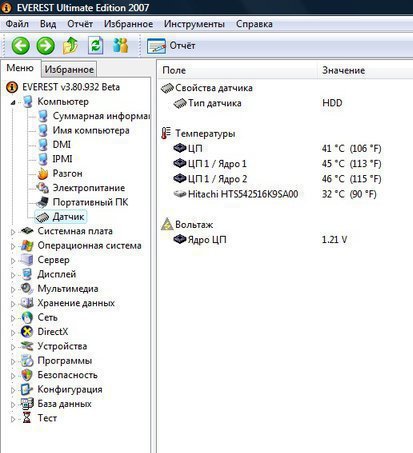The image size is (413, 453).
Task: Expand the DirectX tree node
Action: click(x=13, y=332)
